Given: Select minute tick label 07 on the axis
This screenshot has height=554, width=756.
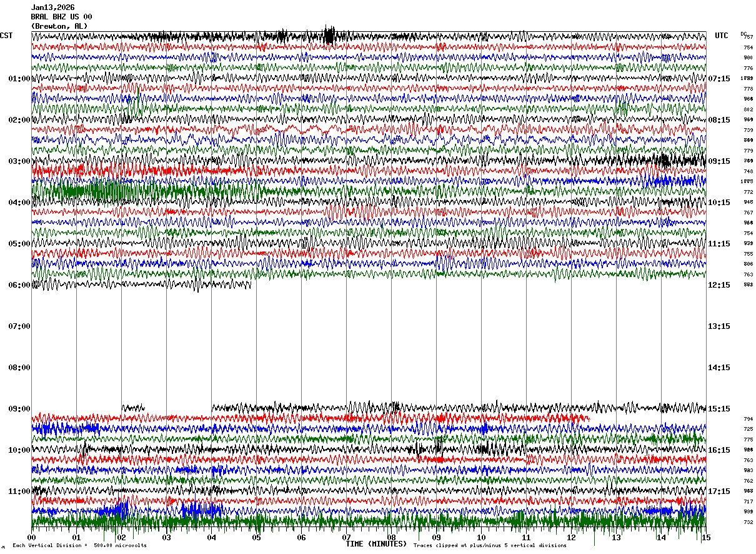Looking at the screenshot, I should click(346, 538).
